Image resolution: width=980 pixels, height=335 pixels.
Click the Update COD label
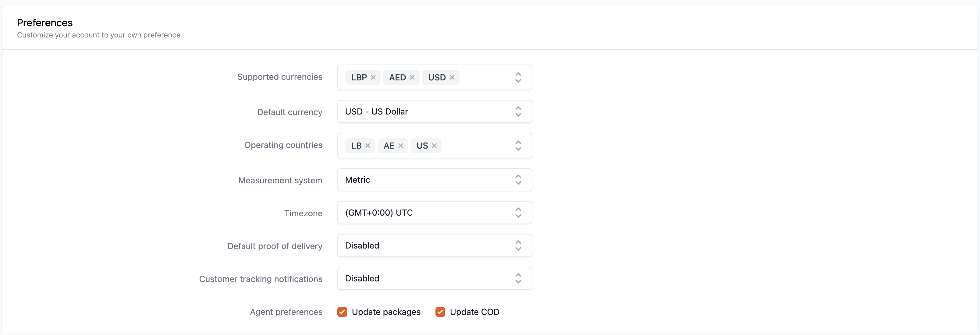[x=474, y=312]
